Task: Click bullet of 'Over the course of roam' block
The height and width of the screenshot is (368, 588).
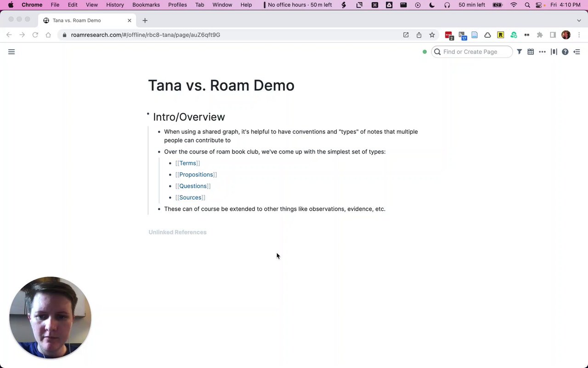Action: (x=159, y=152)
